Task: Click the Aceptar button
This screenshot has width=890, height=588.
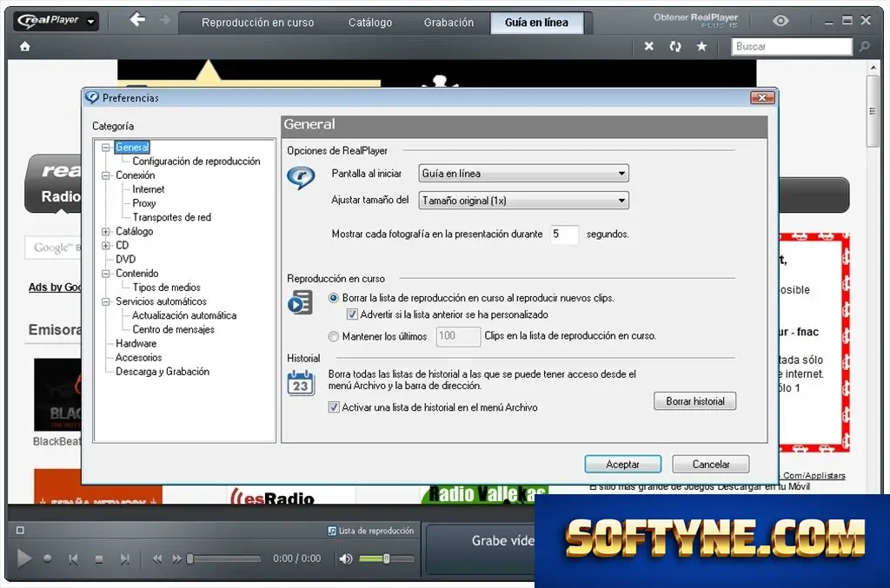Action: [622, 464]
